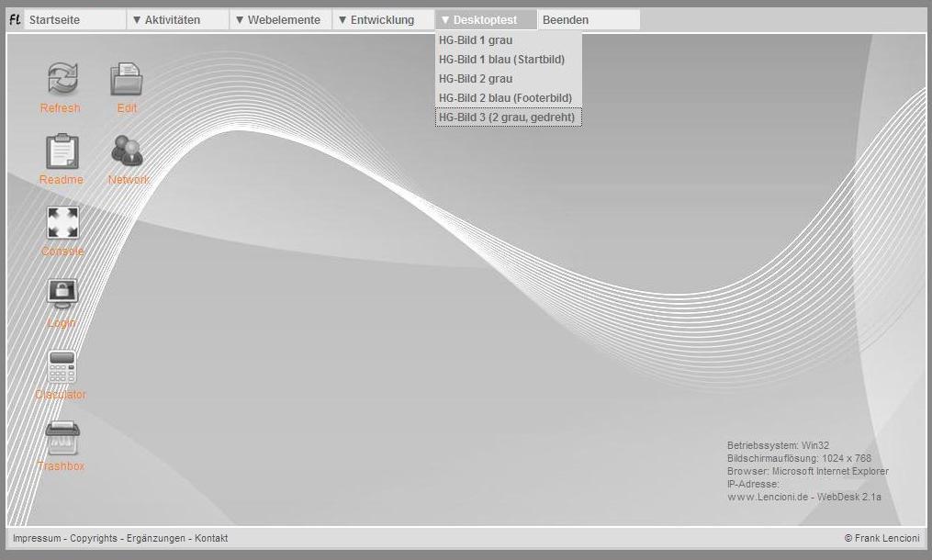Click the Beenden button
The height and width of the screenshot is (560, 932).
pos(588,19)
